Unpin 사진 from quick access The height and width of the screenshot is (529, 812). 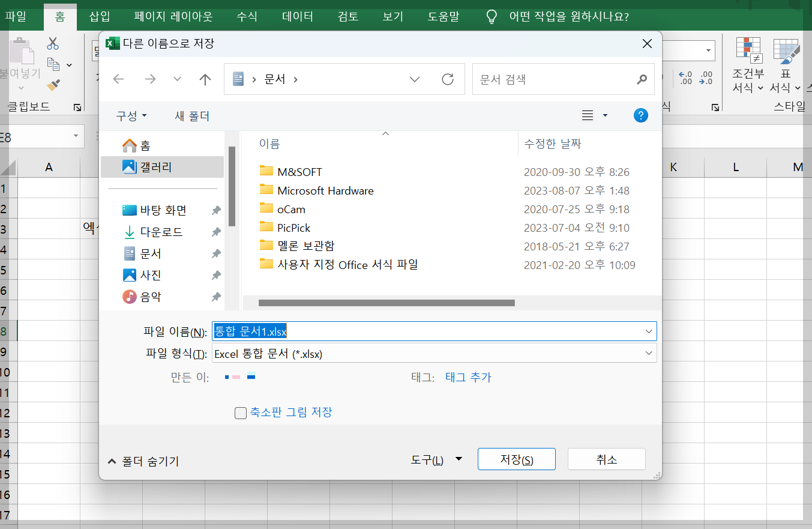click(215, 274)
